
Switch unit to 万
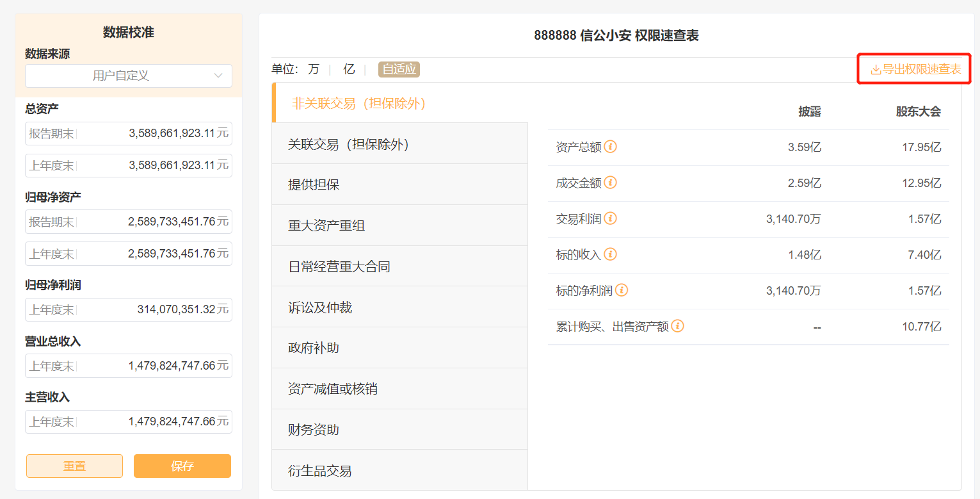pyautogui.click(x=313, y=69)
